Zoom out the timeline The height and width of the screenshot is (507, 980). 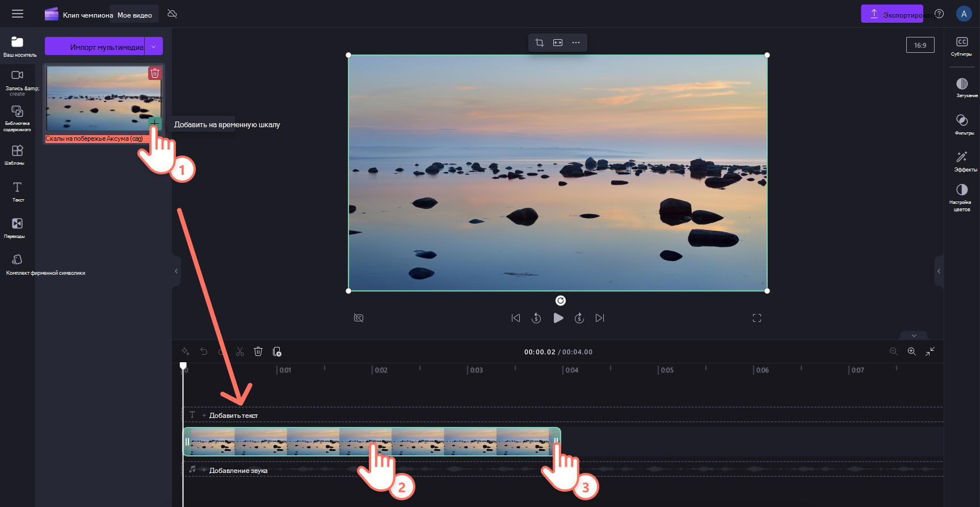point(894,351)
